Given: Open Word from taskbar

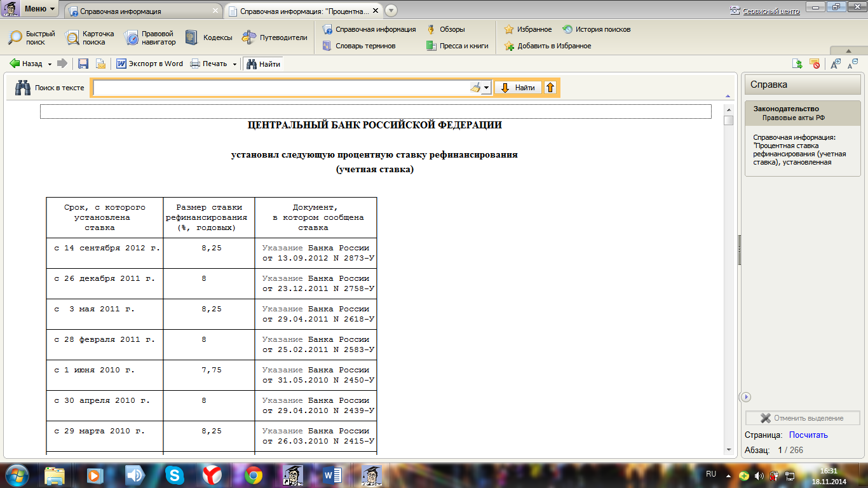Looking at the screenshot, I should (x=332, y=475).
